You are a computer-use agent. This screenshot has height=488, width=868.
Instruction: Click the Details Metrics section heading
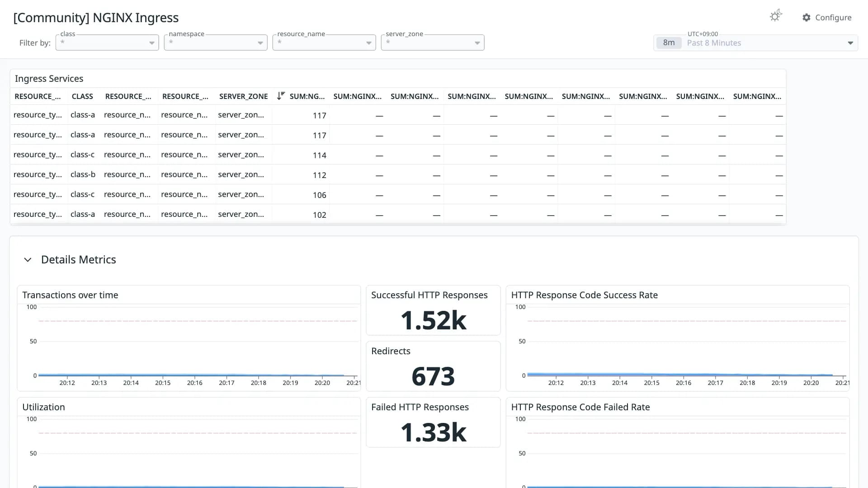(x=79, y=260)
